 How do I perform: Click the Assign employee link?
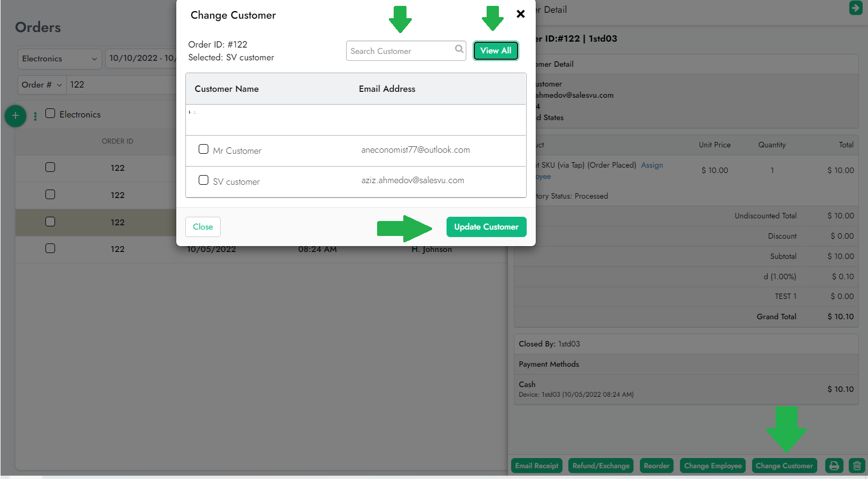pyautogui.click(x=652, y=165)
